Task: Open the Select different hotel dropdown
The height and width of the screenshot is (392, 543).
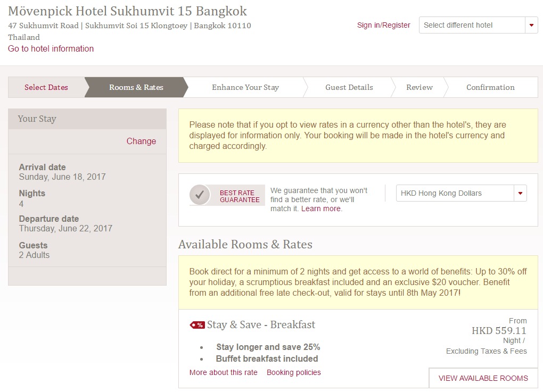Action: click(x=472, y=25)
